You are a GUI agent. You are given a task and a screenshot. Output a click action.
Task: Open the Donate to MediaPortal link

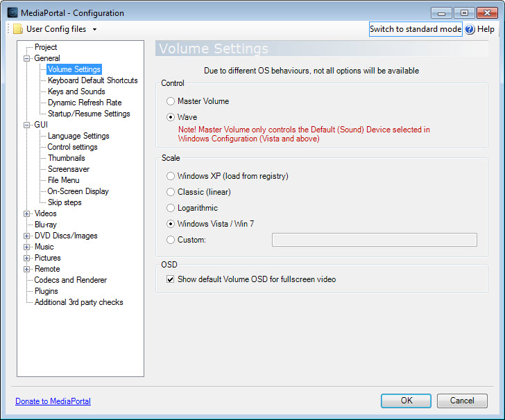click(53, 401)
